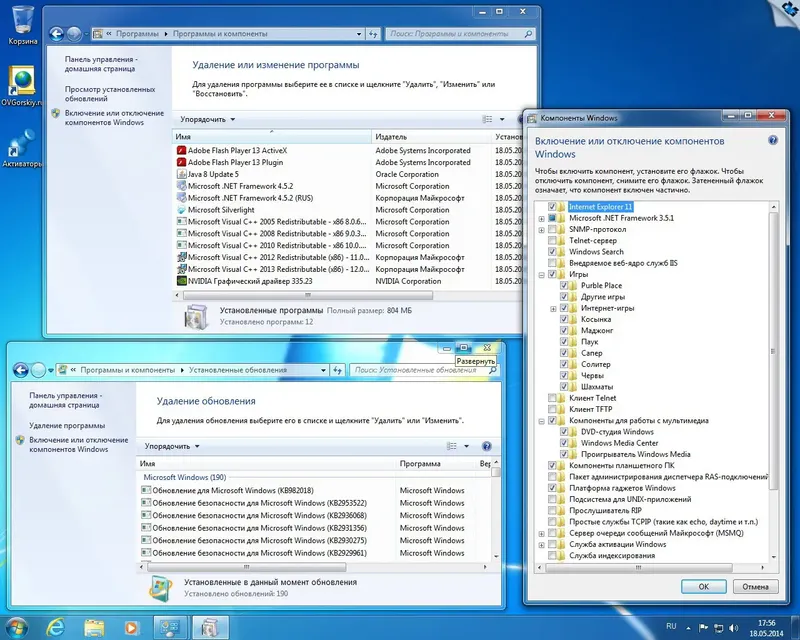Click the view mode icon in the Installed Updates toolbar
This screenshot has width=800, height=640.
pyautogui.click(x=452, y=446)
